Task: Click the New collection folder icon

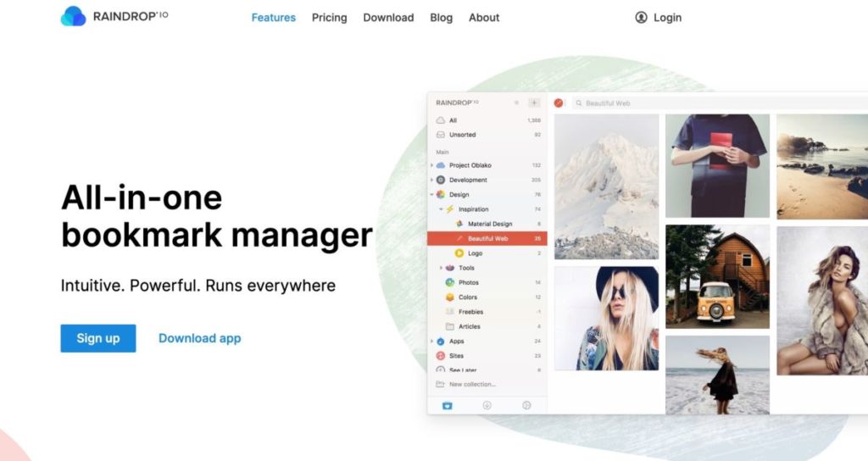Action: pyautogui.click(x=441, y=384)
